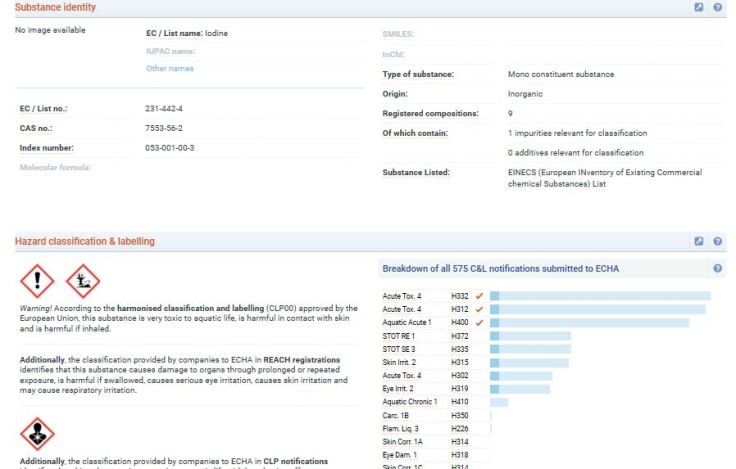Click the CAS number 7553-56-2
The height and width of the screenshot is (469, 736).
tap(165, 128)
